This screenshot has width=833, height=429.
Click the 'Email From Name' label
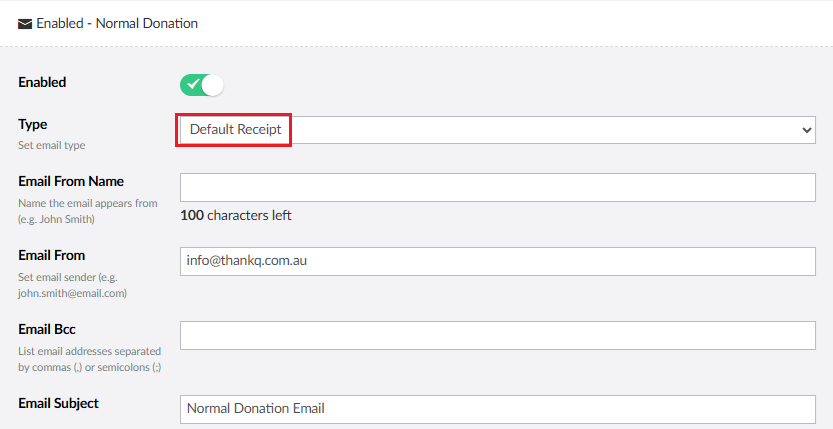tap(71, 181)
